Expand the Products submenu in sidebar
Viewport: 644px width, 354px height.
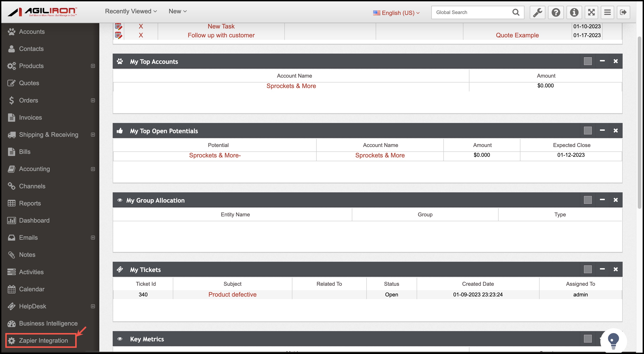click(93, 66)
